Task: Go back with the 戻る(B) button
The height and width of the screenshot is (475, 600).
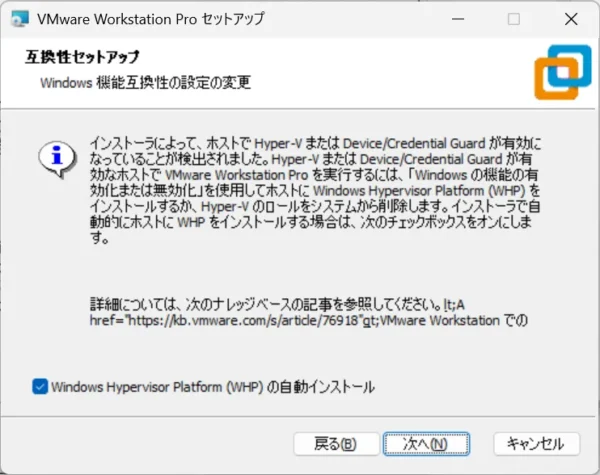Action: [336, 444]
